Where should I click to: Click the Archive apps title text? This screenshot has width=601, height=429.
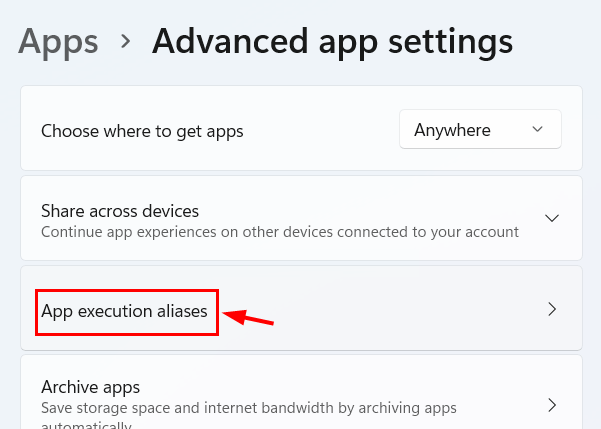(x=90, y=387)
